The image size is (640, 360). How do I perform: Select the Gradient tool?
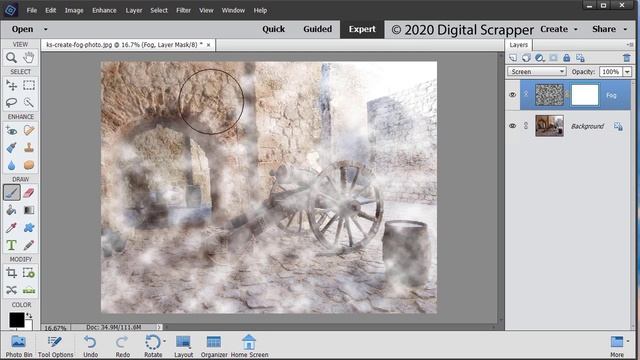(x=29, y=210)
